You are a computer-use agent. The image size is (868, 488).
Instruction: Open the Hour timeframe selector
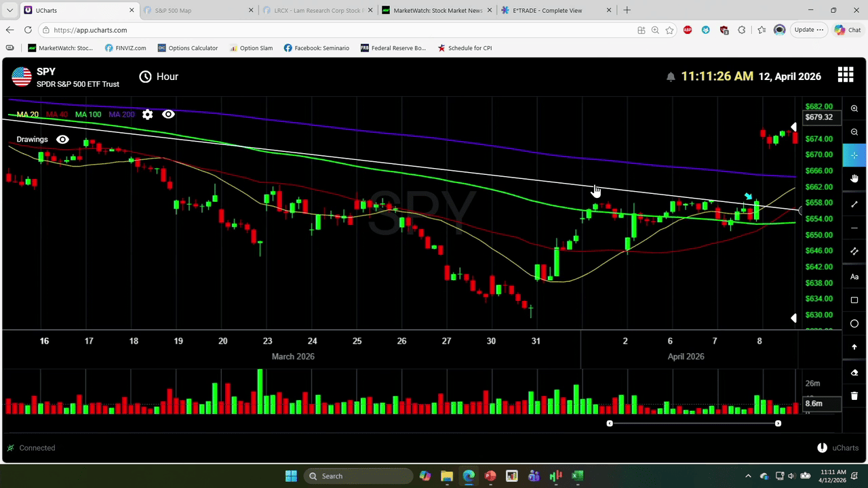tap(159, 77)
